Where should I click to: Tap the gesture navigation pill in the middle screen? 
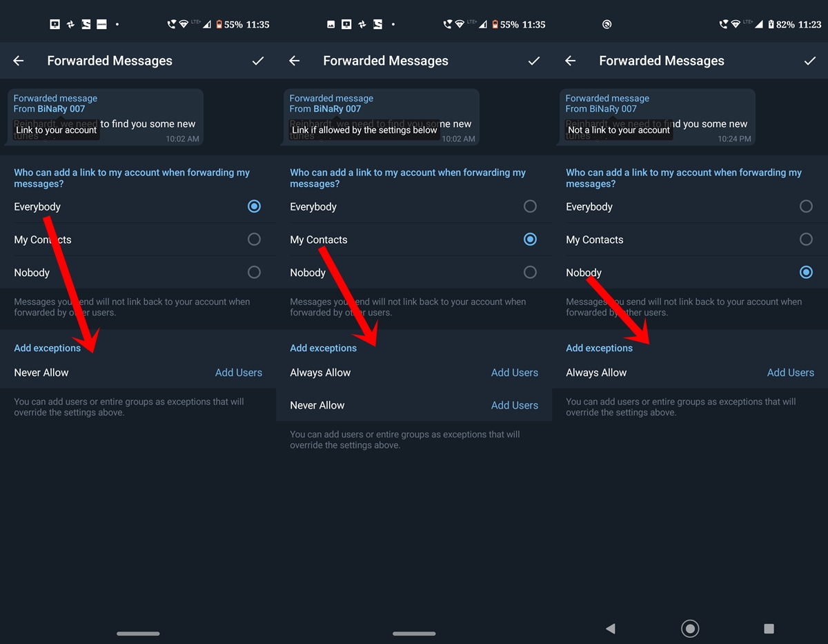(414, 634)
